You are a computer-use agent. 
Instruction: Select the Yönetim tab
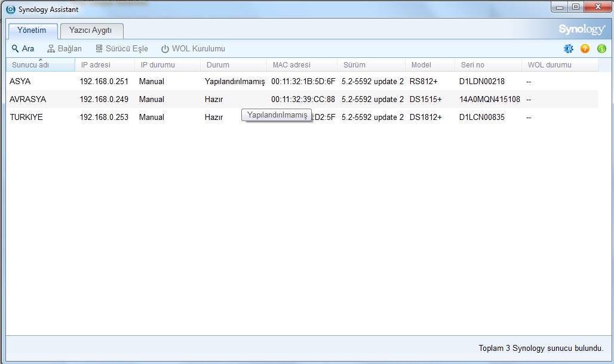32,30
